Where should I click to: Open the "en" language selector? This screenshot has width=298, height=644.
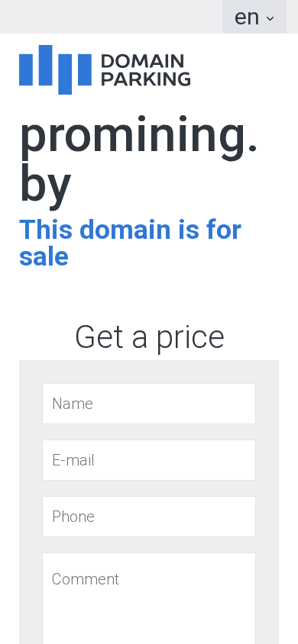(x=254, y=17)
